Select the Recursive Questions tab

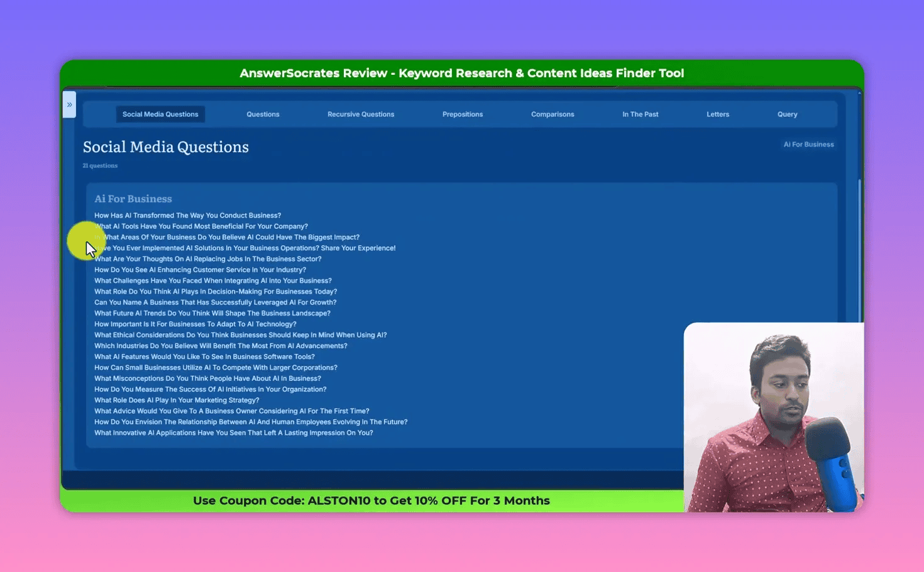(x=361, y=114)
